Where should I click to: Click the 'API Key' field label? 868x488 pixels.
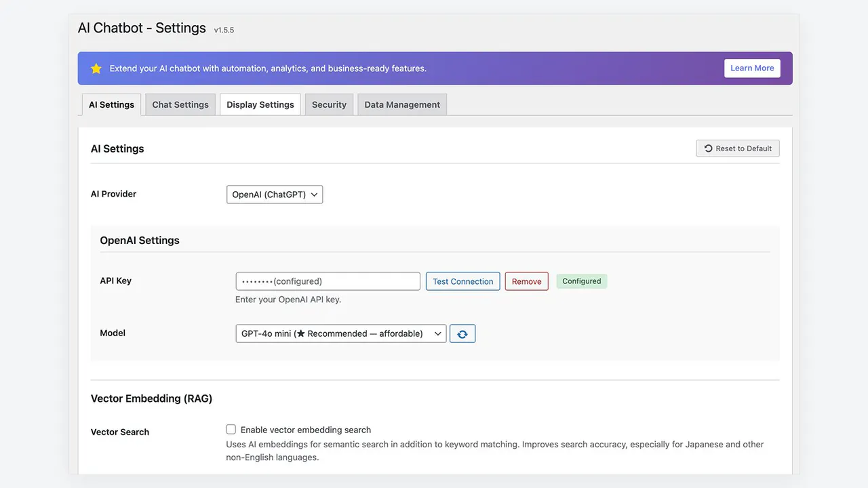point(116,281)
